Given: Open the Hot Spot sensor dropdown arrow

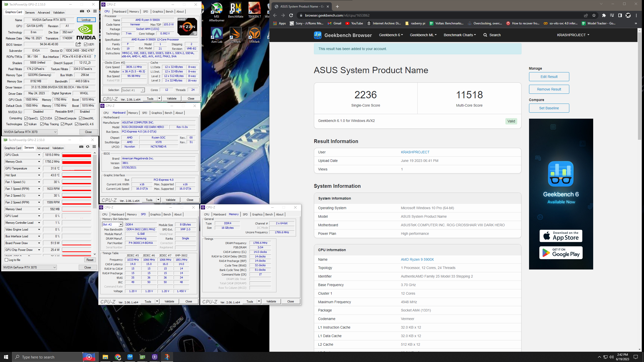Looking at the screenshot, I should click(39, 175).
